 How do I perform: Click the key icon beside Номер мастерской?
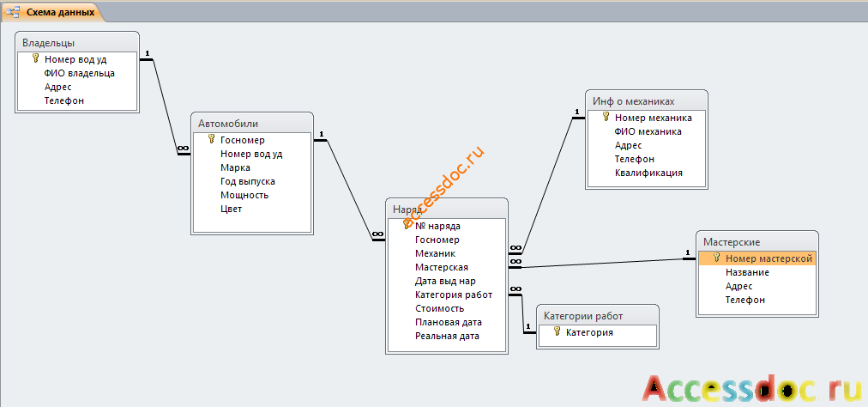click(716, 258)
